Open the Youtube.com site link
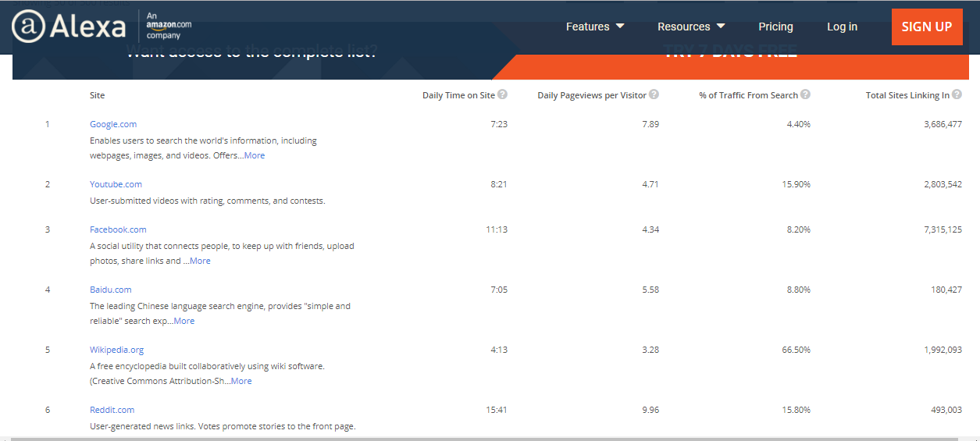 (x=116, y=184)
